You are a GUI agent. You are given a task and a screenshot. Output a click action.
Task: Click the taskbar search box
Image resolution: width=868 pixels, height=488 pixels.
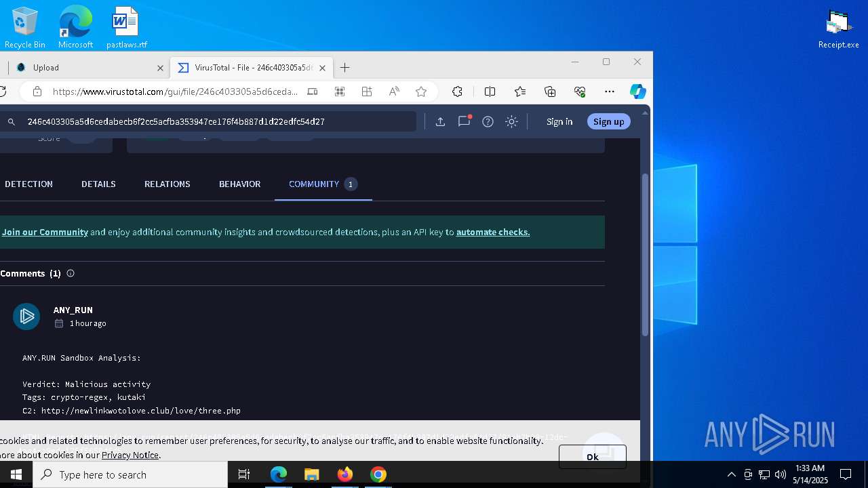(130, 474)
